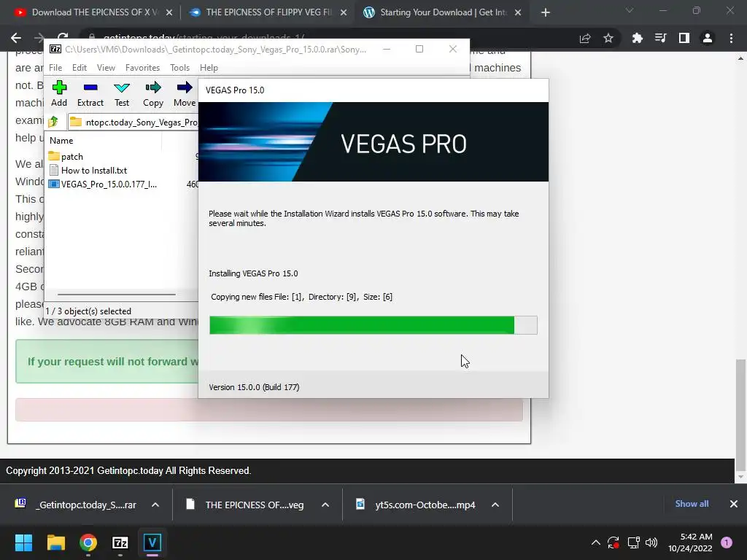Go up one folder level in 7-Zip
This screenshot has width=747, height=560.
click(53, 122)
